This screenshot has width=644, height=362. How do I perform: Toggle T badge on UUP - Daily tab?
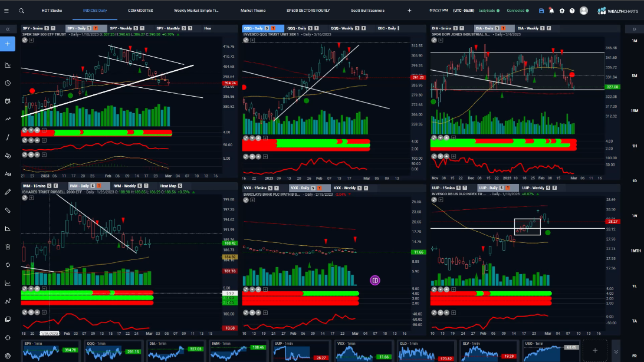tap(507, 188)
